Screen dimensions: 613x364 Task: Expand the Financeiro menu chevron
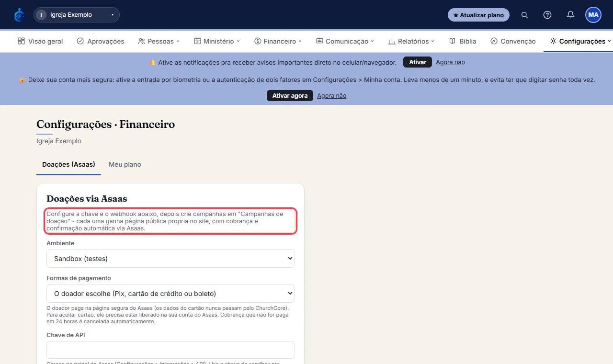pos(300,41)
